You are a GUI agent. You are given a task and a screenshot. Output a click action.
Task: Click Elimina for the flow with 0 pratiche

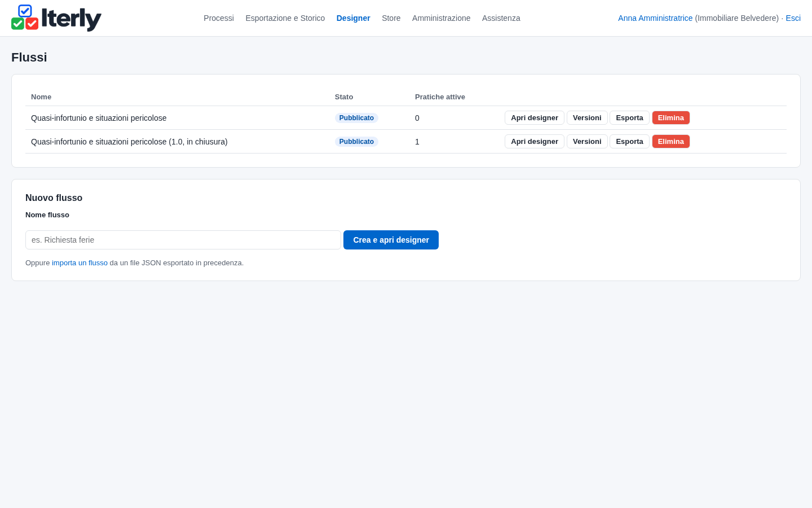tap(671, 118)
